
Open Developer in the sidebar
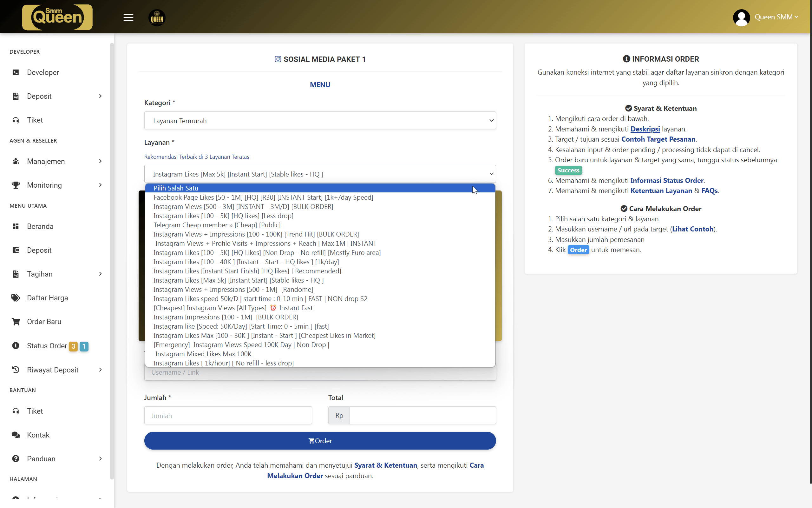(43, 72)
